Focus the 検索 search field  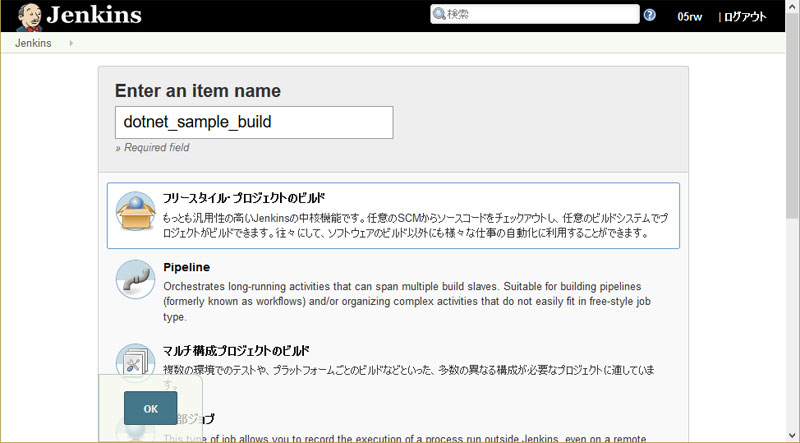pyautogui.click(x=535, y=14)
